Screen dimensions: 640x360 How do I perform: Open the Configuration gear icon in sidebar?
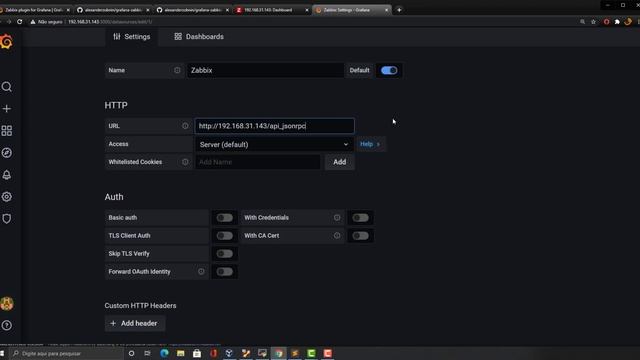[7, 197]
